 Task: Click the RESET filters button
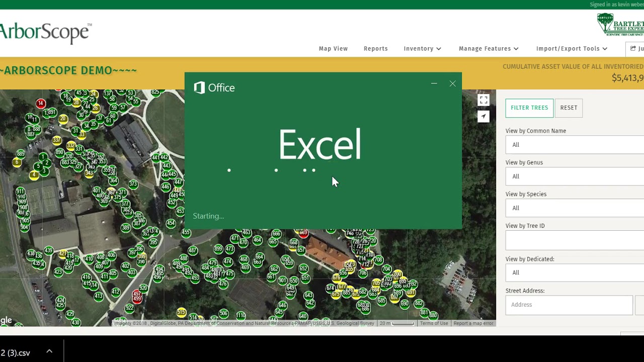pos(569,108)
